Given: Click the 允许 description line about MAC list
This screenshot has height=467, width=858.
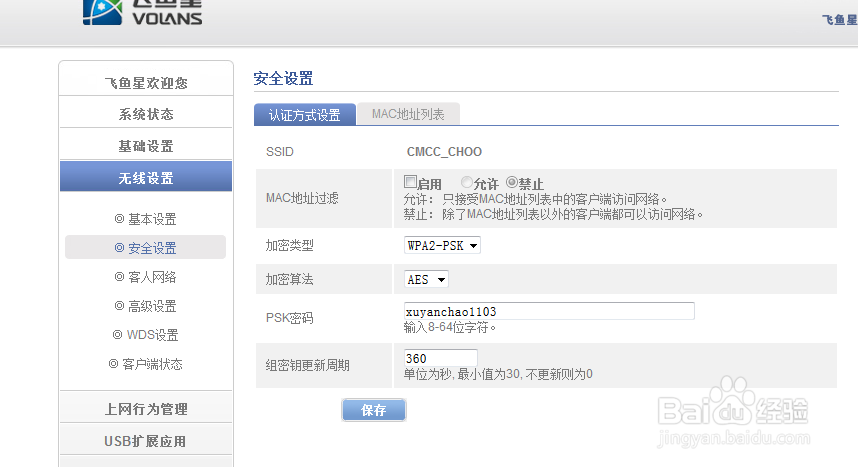Looking at the screenshot, I should coord(535,199).
